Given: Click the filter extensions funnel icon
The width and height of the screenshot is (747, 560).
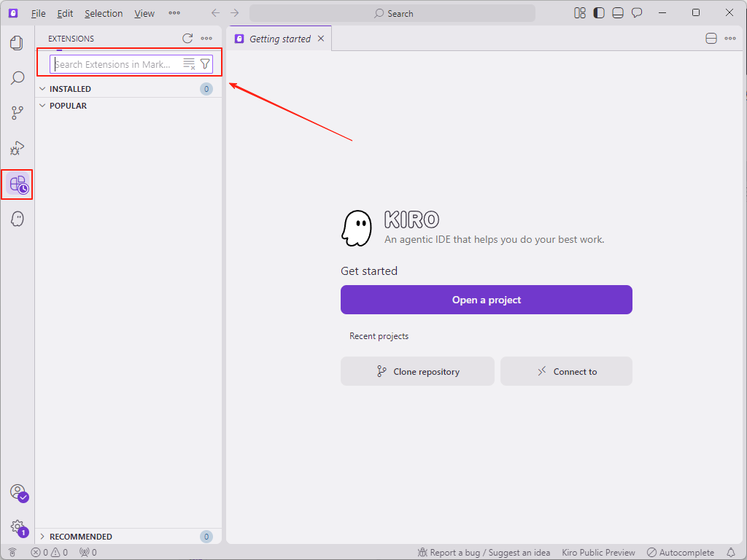Looking at the screenshot, I should click(205, 64).
